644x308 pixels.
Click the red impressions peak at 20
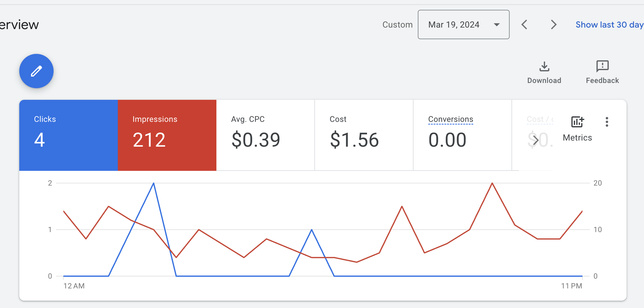[492, 183]
